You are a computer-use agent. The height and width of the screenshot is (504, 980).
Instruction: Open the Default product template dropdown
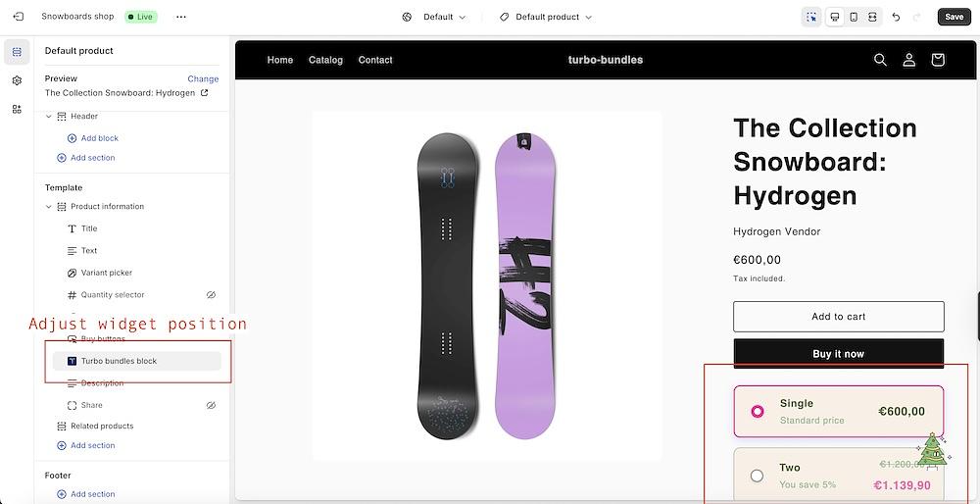pos(546,17)
